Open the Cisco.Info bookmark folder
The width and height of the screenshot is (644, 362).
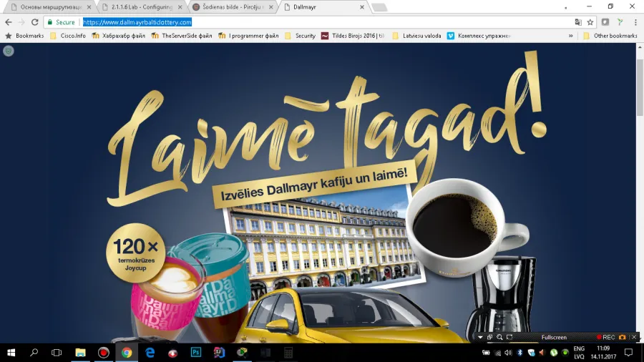(x=68, y=36)
